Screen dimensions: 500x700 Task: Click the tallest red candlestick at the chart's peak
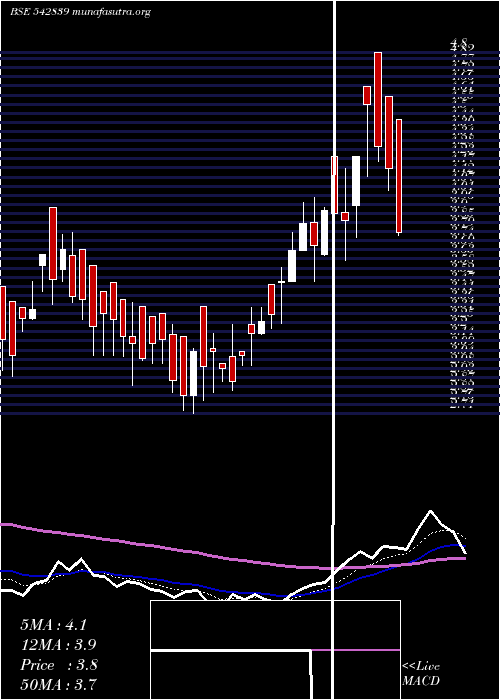(378, 99)
